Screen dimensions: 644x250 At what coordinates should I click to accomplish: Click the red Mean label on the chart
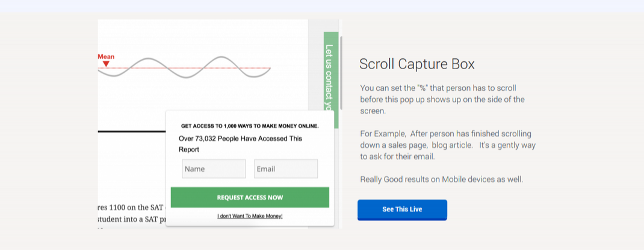point(106,56)
